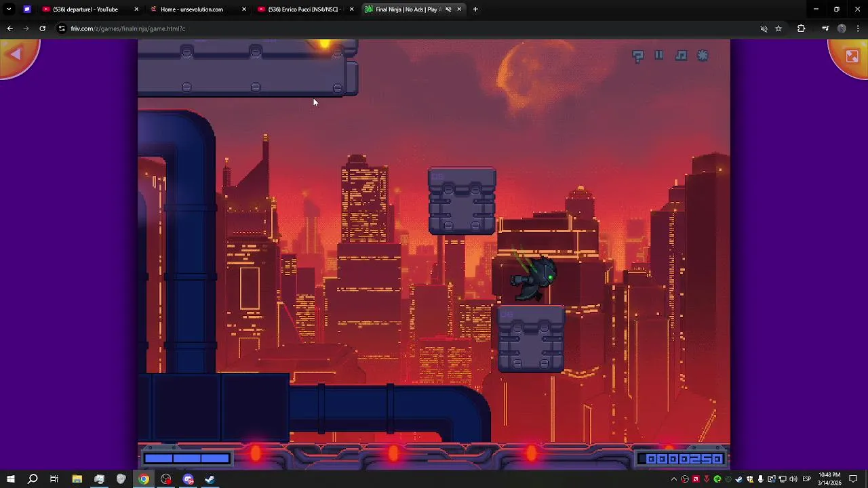The width and height of the screenshot is (868, 488).
Task: Click the AMD software tray icon
Action: [x=696, y=479]
